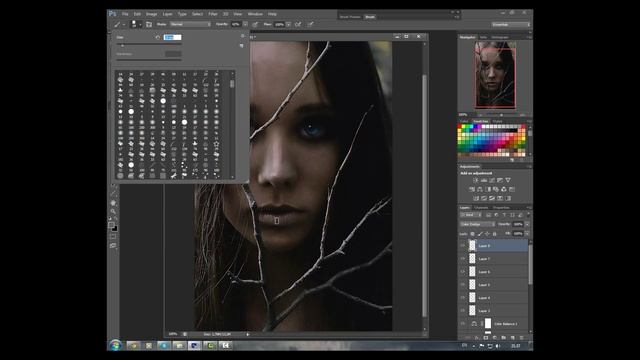Click the navigator thumbnail preview
The height and width of the screenshot is (360, 640).
495,75
